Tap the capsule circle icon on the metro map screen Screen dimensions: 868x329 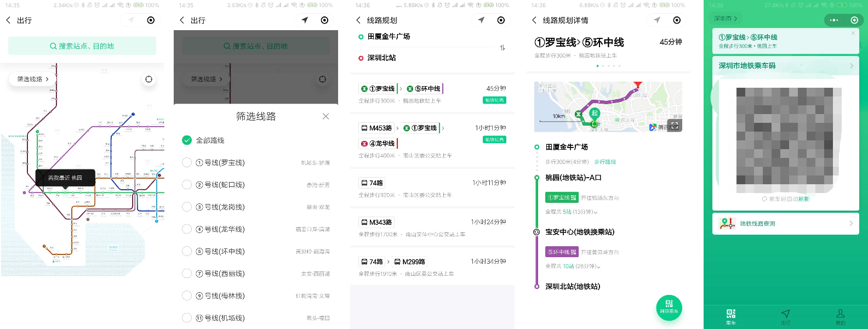[151, 20]
